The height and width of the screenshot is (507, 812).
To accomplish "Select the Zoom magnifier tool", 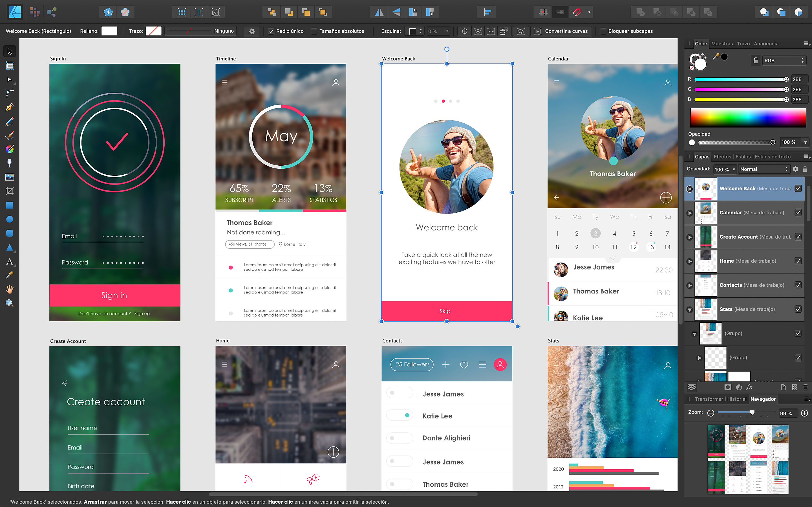I will click(9, 303).
